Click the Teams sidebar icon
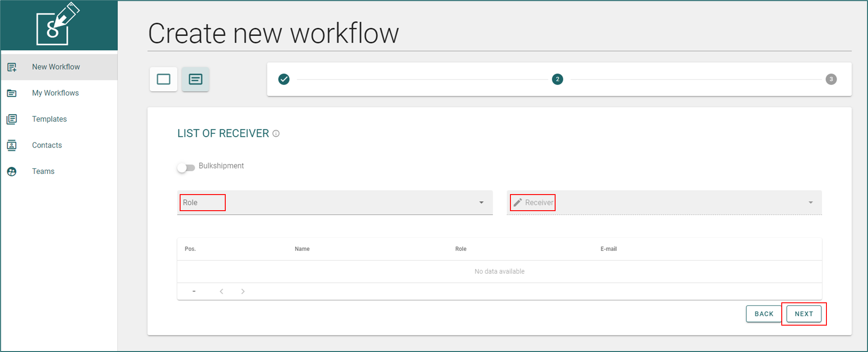This screenshot has height=352, width=868. [x=12, y=171]
